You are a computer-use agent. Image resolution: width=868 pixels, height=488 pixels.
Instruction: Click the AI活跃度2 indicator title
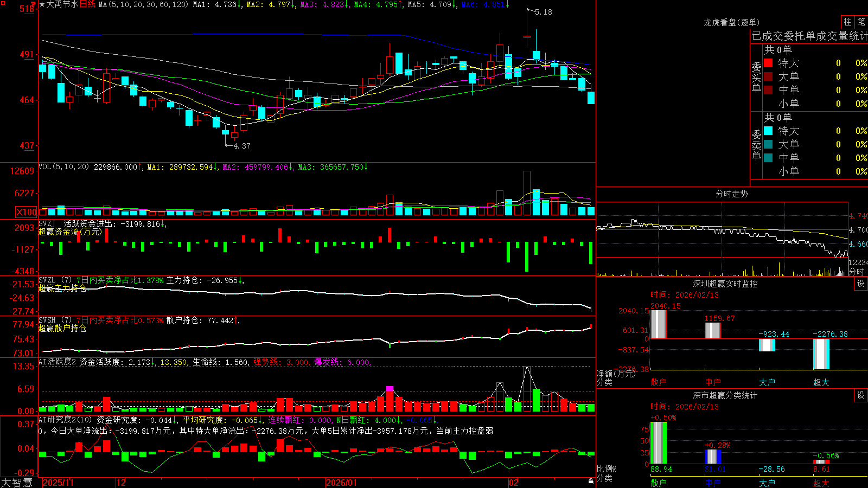pyautogui.click(x=57, y=362)
